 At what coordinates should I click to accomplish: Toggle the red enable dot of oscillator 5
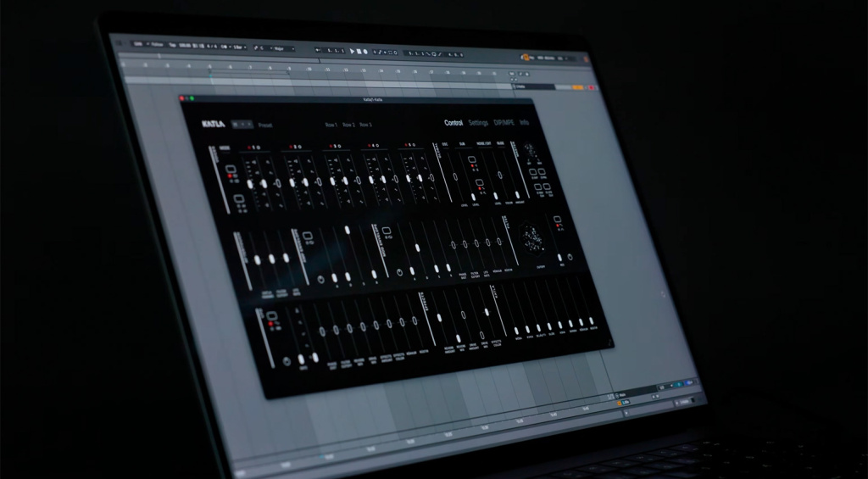[x=408, y=146]
